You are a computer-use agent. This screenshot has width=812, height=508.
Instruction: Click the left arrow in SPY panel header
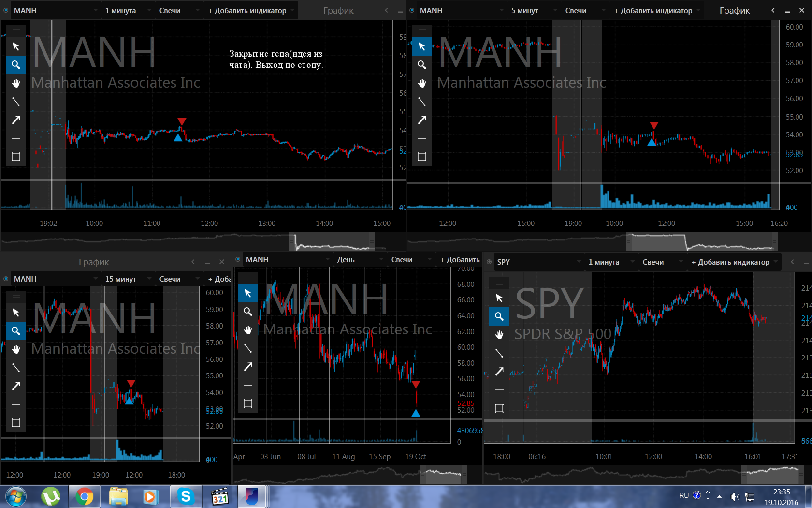click(x=792, y=262)
